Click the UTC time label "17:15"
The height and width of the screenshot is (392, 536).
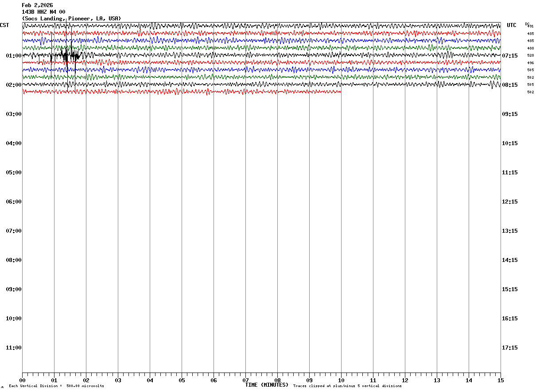(x=510, y=348)
